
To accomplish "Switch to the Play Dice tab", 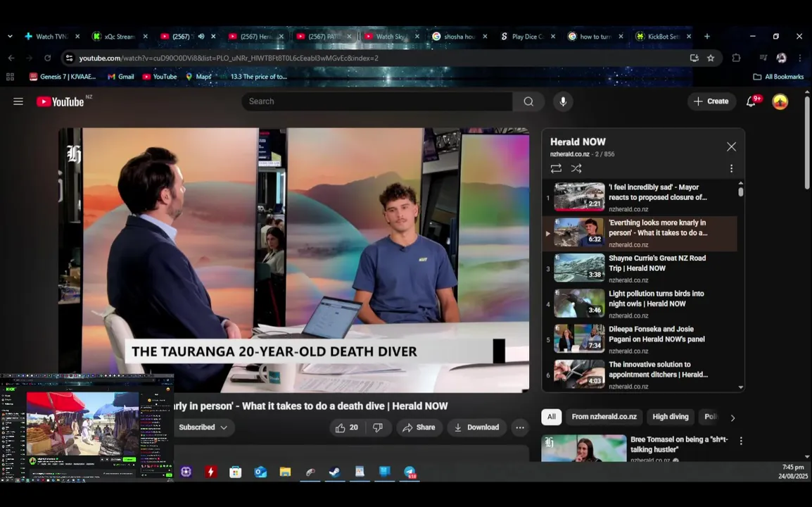I will (528, 37).
